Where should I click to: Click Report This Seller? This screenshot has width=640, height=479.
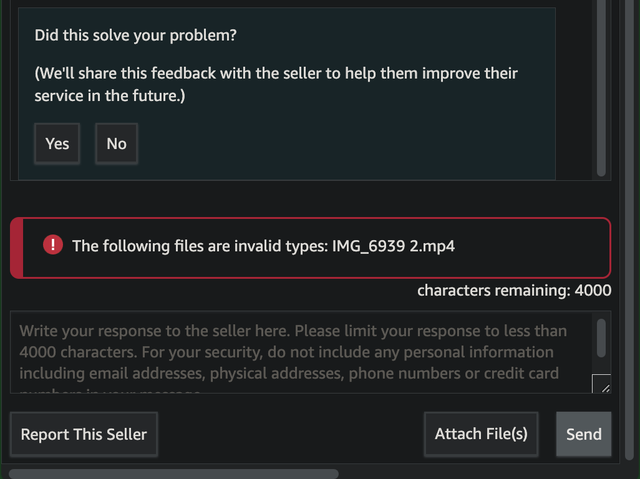[84, 434]
